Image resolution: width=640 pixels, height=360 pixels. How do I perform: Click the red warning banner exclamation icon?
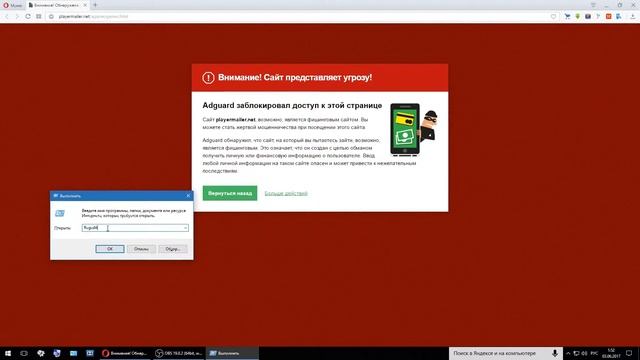pos(208,78)
